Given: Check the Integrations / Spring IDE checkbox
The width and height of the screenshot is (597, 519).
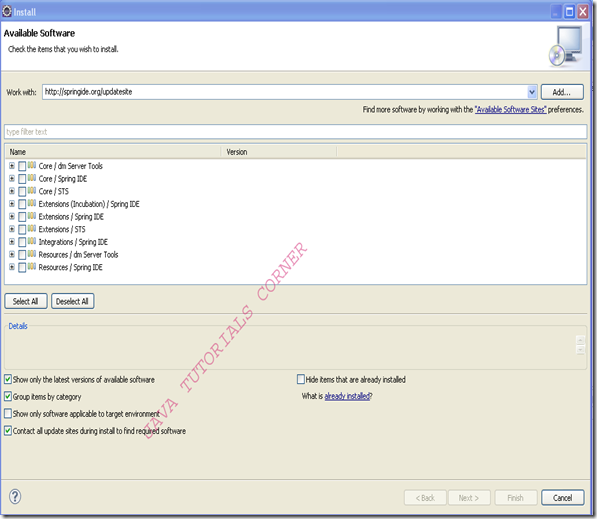Looking at the screenshot, I should click(x=22, y=242).
